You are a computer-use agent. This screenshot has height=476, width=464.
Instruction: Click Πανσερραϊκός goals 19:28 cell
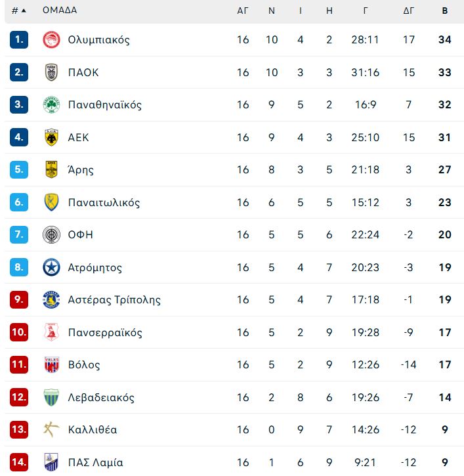coord(366,332)
